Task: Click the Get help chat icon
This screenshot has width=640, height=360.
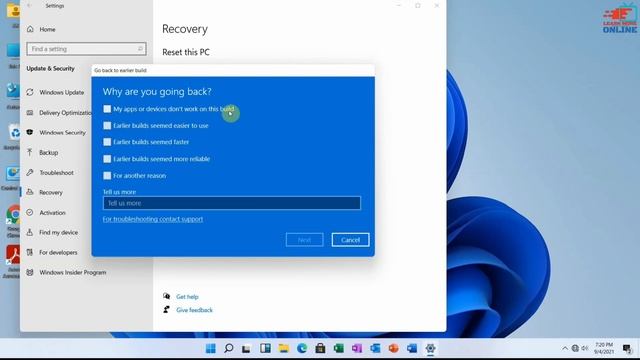Action: click(x=166, y=296)
